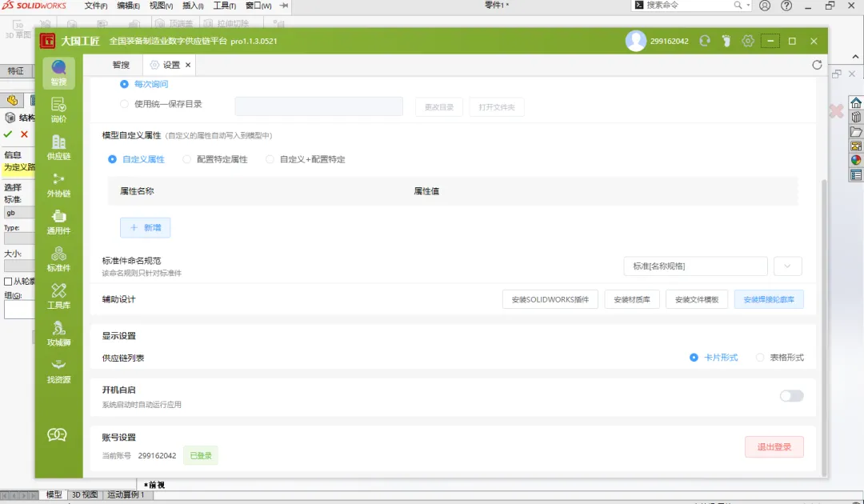Open SolidWorks 窗口(W) menu
The width and height of the screenshot is (864, 504).
point(258,6)
